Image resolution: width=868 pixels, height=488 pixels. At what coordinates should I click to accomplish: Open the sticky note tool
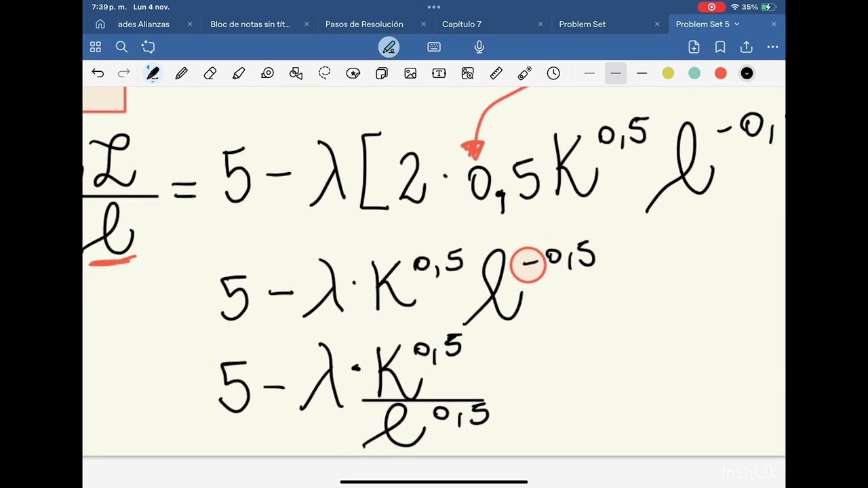tap(382, 73)
